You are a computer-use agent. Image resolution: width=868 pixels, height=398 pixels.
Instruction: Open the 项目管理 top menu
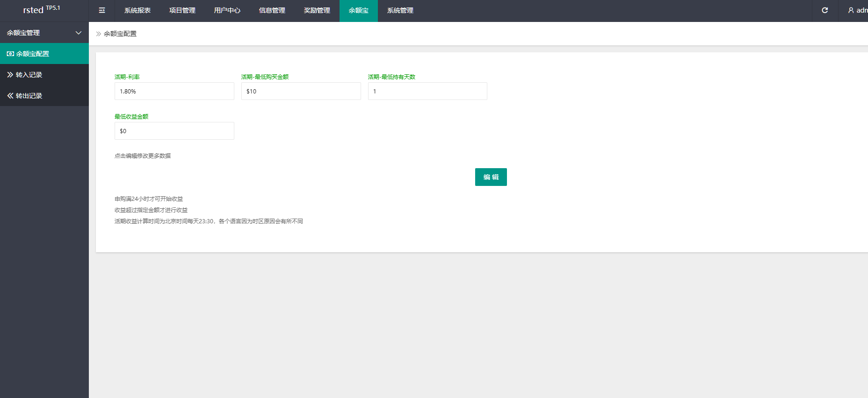tap(182, 10)
